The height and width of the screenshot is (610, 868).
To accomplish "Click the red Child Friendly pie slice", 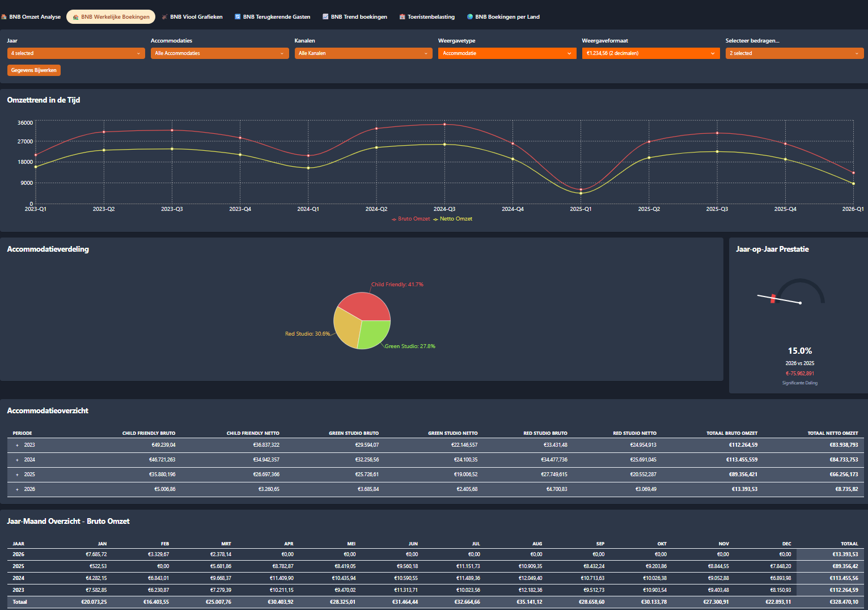I will 366,306.
